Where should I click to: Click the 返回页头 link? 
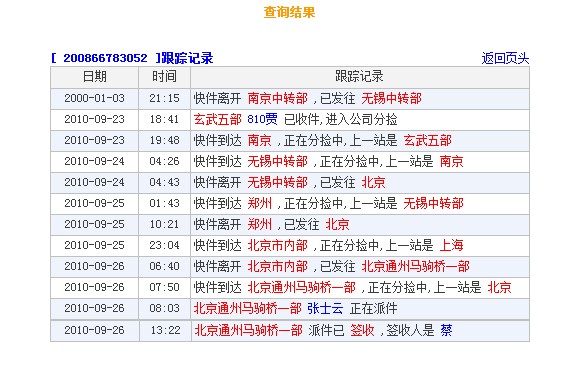pos(505,59)
